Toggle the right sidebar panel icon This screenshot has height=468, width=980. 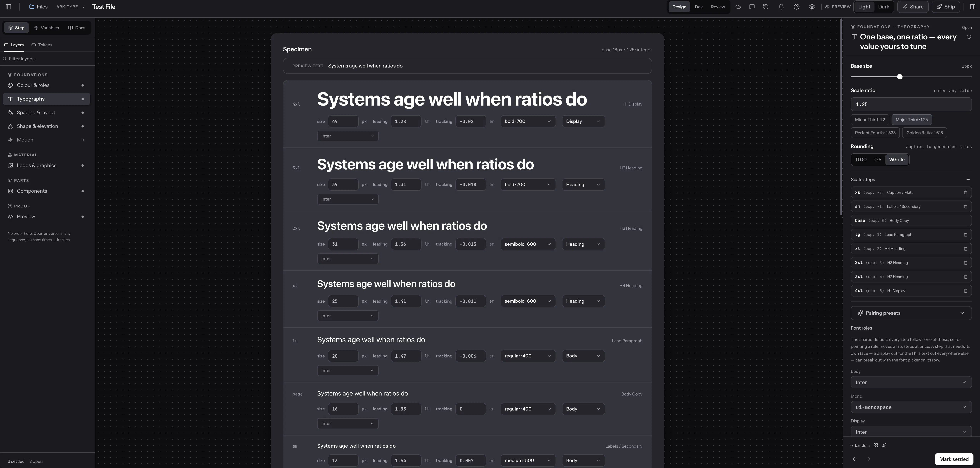(x=972, y=7)
